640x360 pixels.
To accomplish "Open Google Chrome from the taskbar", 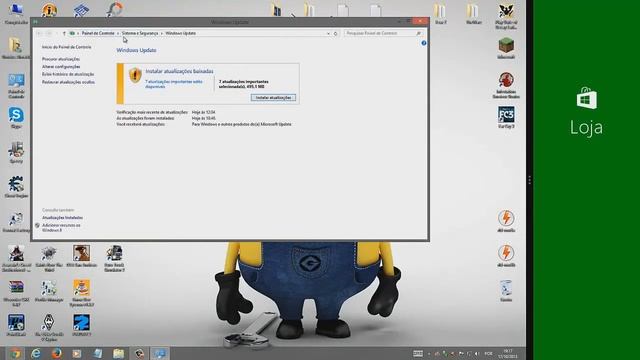I will 15,353.
